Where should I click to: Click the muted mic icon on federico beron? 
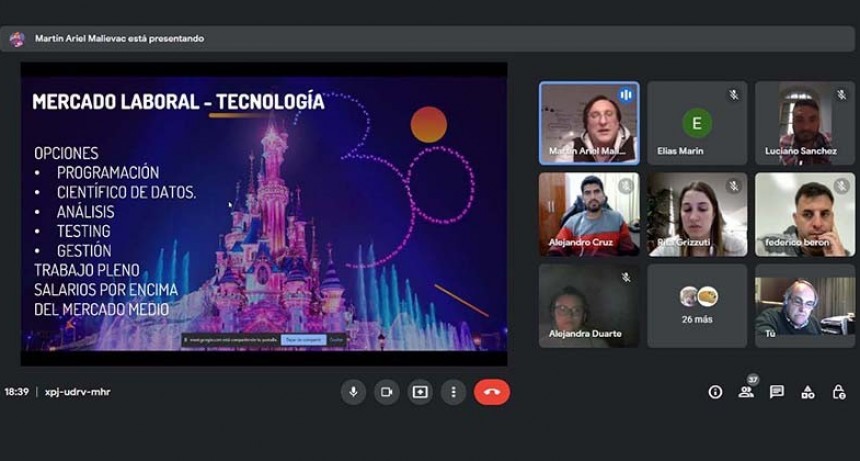(841, 186)
